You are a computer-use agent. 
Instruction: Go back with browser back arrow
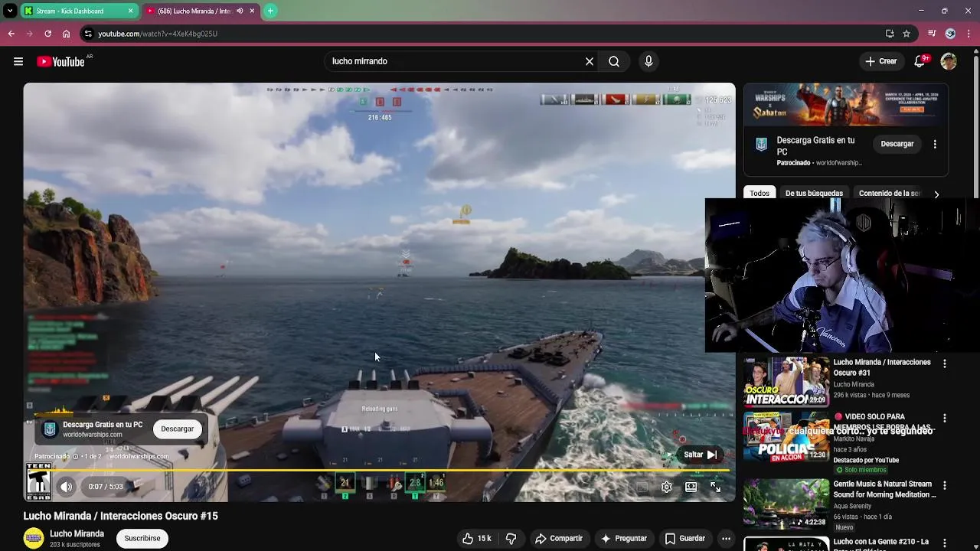[11, 34]
